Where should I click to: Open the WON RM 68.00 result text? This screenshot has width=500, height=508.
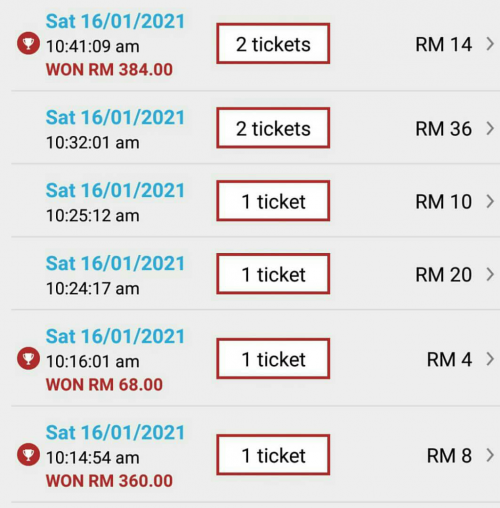coord(104,385)
